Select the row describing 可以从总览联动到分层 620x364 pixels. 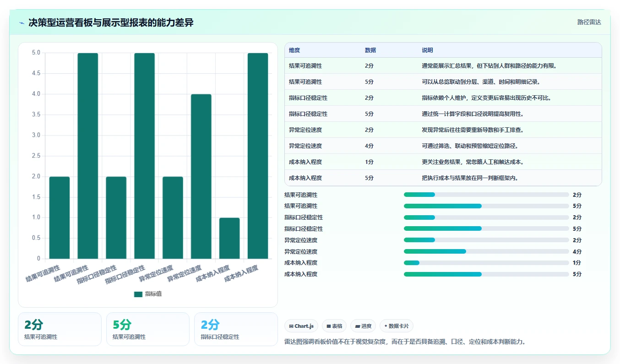(x=443, y=82)
